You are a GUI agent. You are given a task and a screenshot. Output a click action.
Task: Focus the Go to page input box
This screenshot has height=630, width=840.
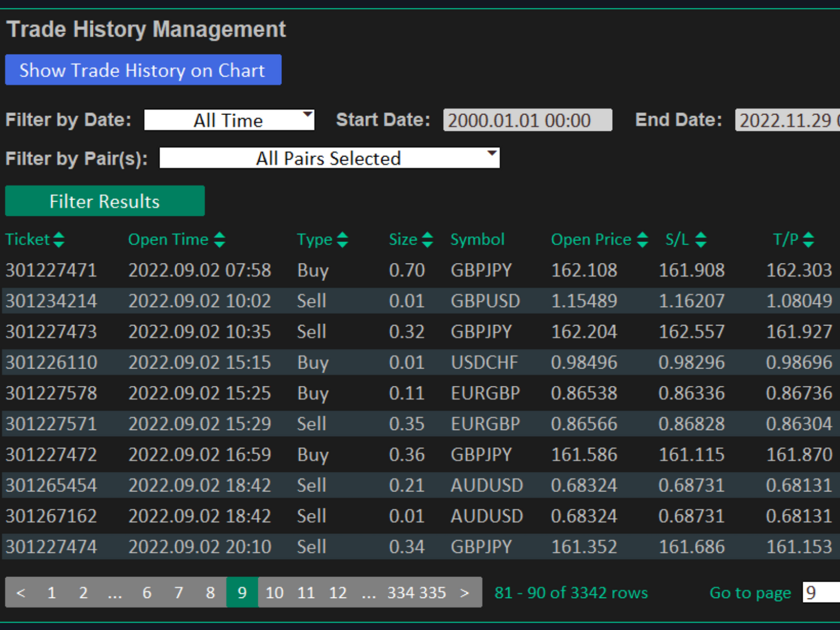(820, 593)
